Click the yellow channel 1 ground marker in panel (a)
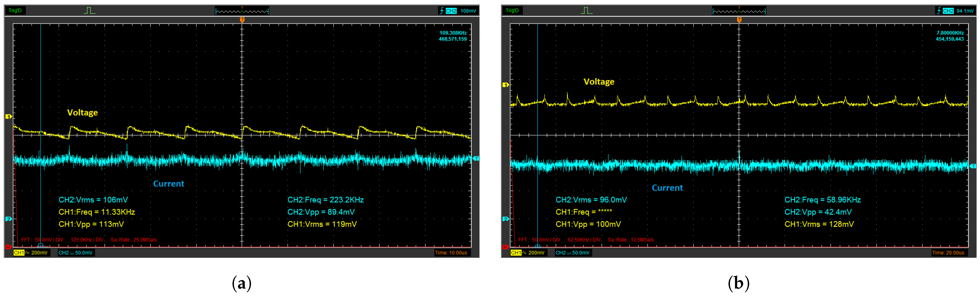The image size is (980, 296). (8, 116)
